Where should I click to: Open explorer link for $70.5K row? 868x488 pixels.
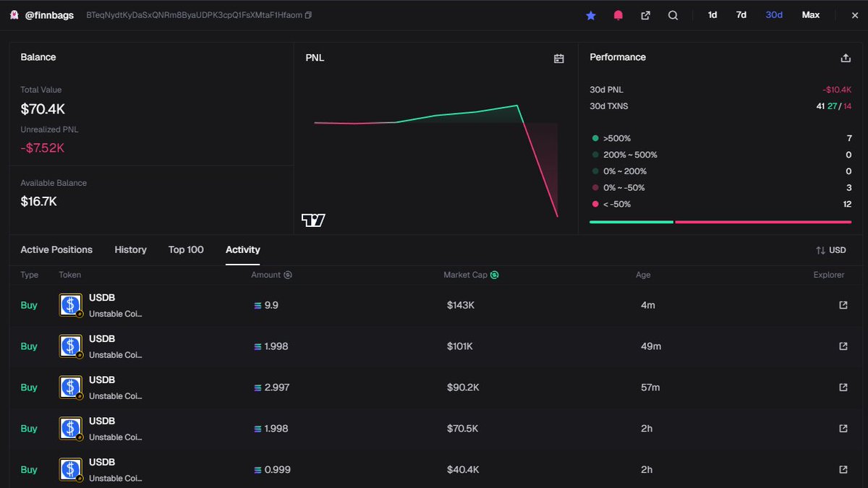click(x=843, y=429)
